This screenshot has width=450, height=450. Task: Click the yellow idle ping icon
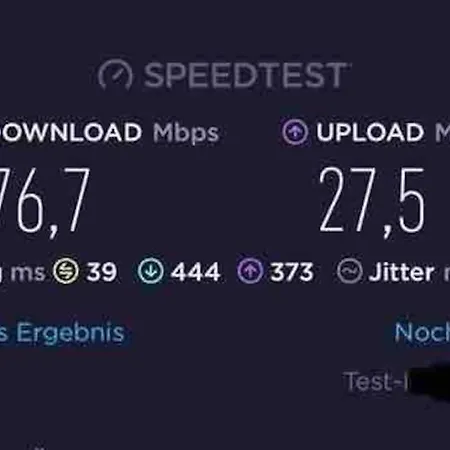(x=66, y=271)
